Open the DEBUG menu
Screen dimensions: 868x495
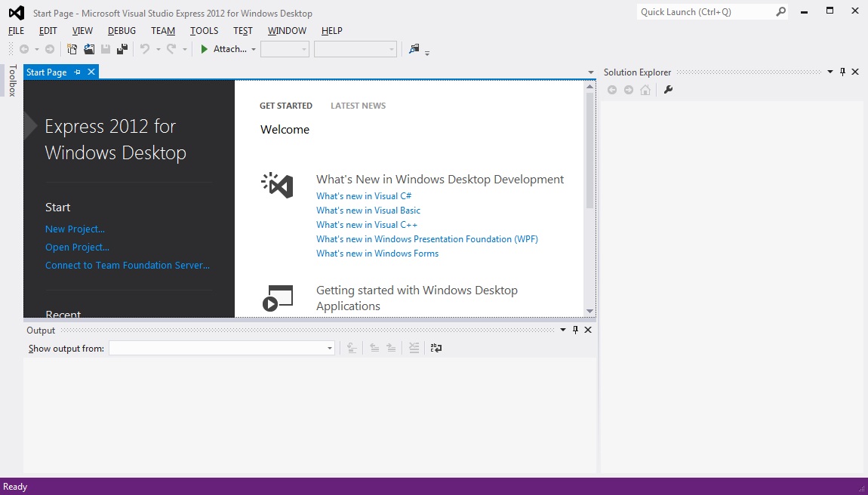(122, 31)
